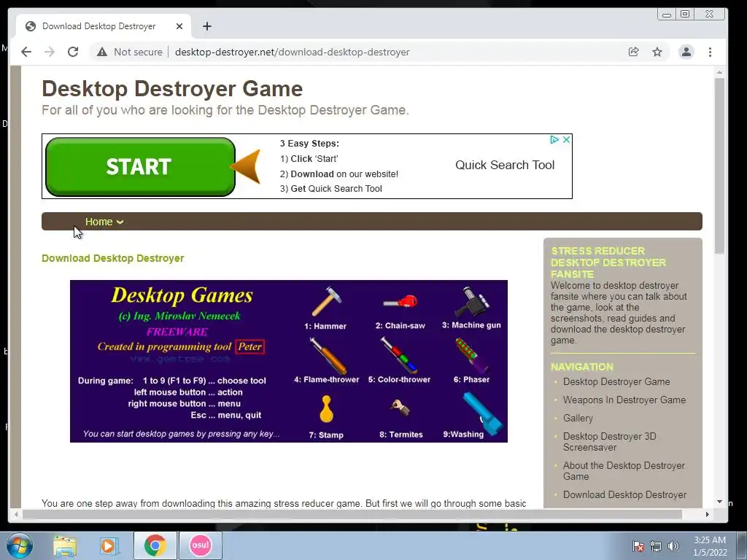Click the network tray icon

click(656, 546)
